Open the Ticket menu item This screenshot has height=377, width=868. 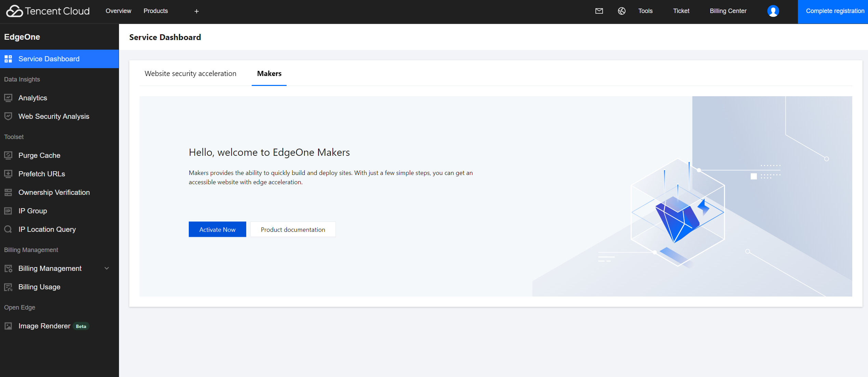(x=681, y=11)
